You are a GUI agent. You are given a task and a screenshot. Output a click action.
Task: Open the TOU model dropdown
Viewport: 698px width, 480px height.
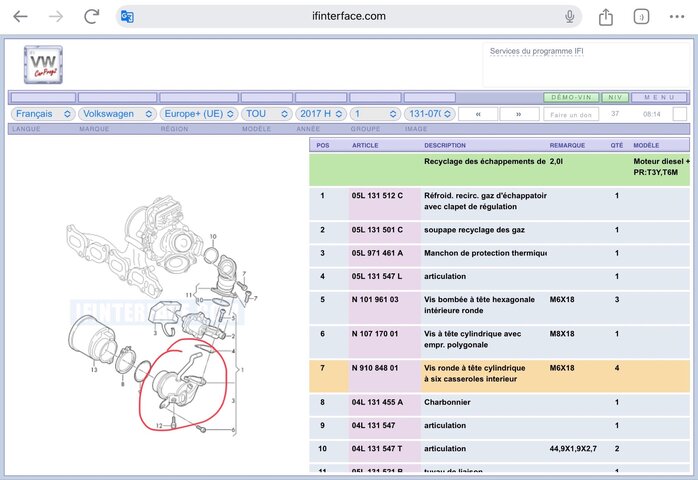coord(266,114)
